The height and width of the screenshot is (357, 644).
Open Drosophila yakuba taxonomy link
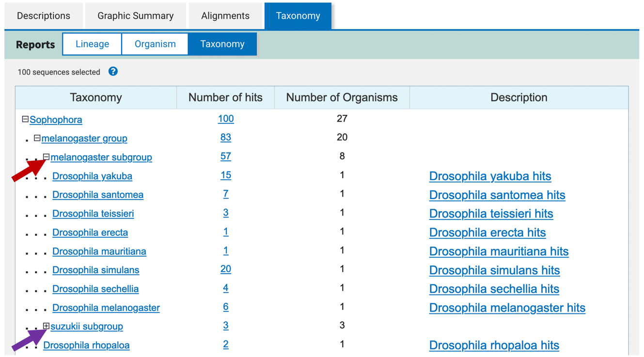pos(92,176)
